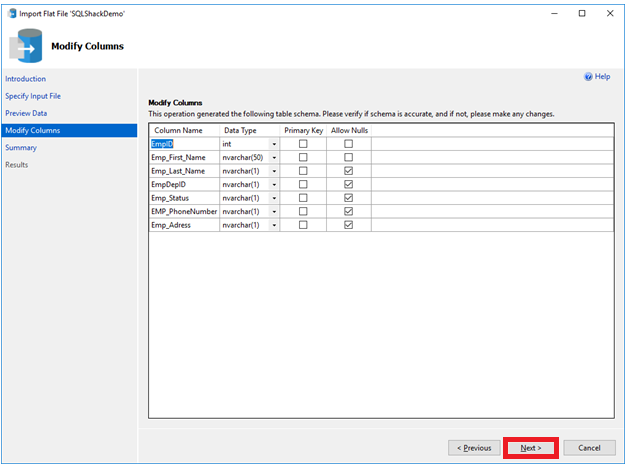Check Primary Key for EMP_PhoneNumber
This screenshot has width=627, height=468.
tap(303, 211)
